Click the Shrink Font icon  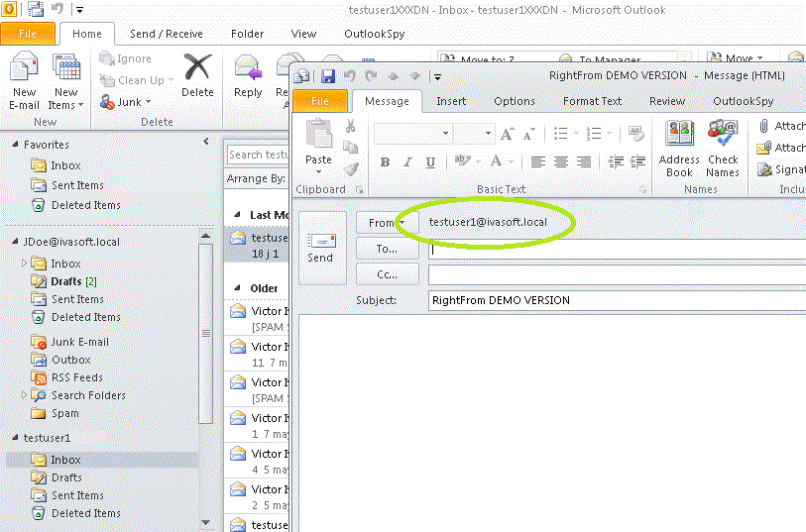(529, 134)
